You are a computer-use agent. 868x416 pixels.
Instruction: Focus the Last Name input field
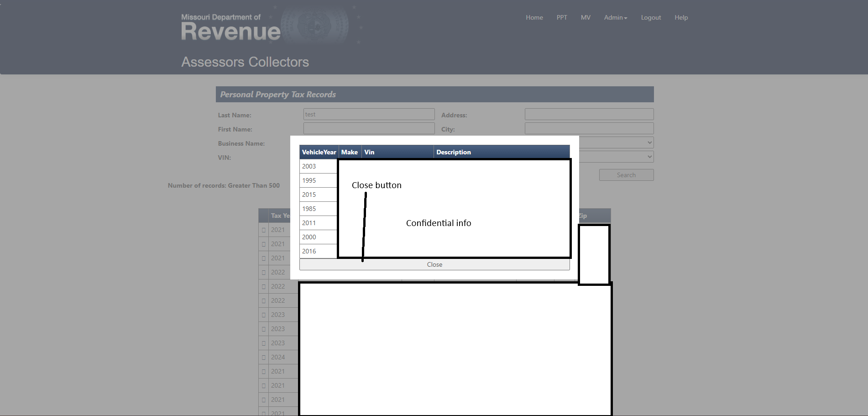tap(369, 114)
